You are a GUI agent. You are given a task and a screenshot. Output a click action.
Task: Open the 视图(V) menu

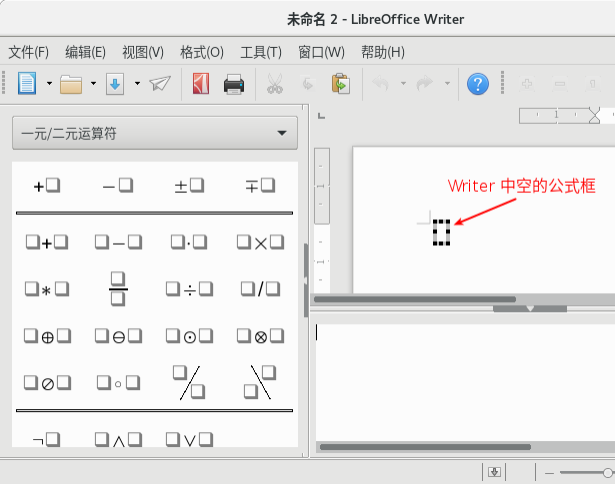143,52
